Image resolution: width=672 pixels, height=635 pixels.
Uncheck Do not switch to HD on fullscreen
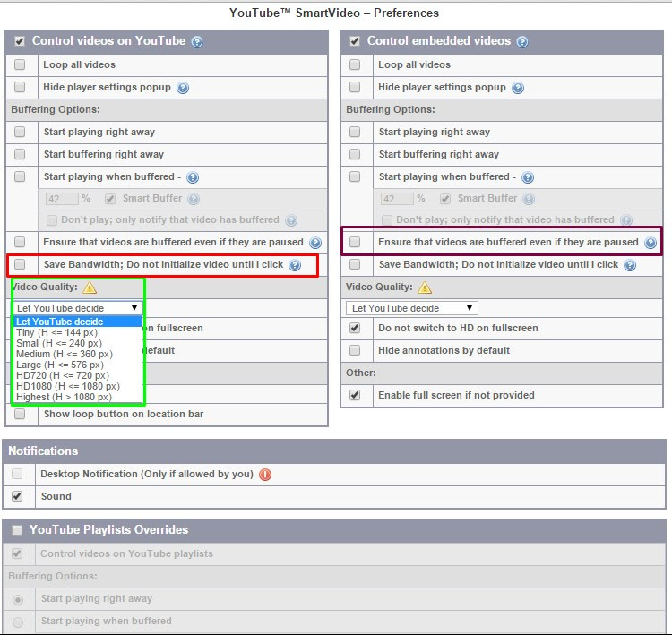tap(355, 328)
